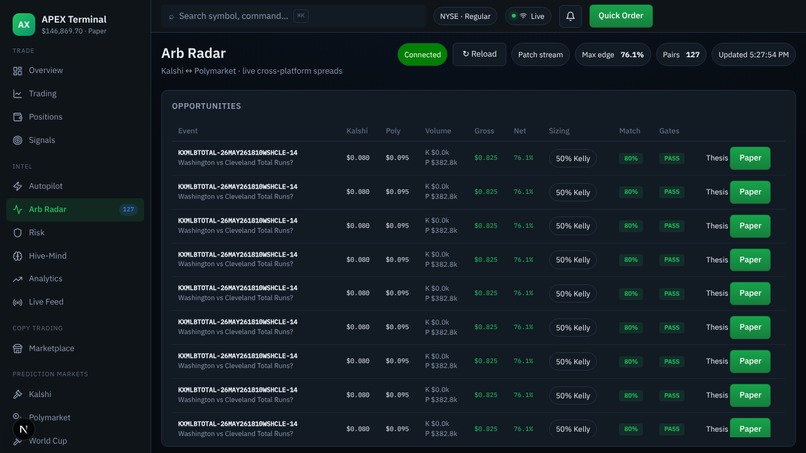Click PASS gate badge in first row
The image size is (806, 453).
click(671, 158)
